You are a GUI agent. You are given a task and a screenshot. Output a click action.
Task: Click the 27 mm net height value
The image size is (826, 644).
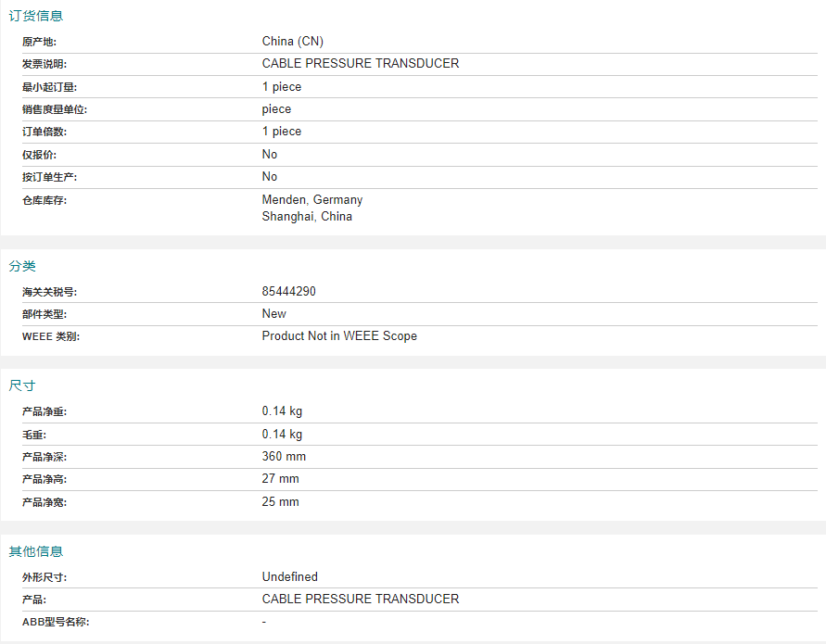pos(280,479)
